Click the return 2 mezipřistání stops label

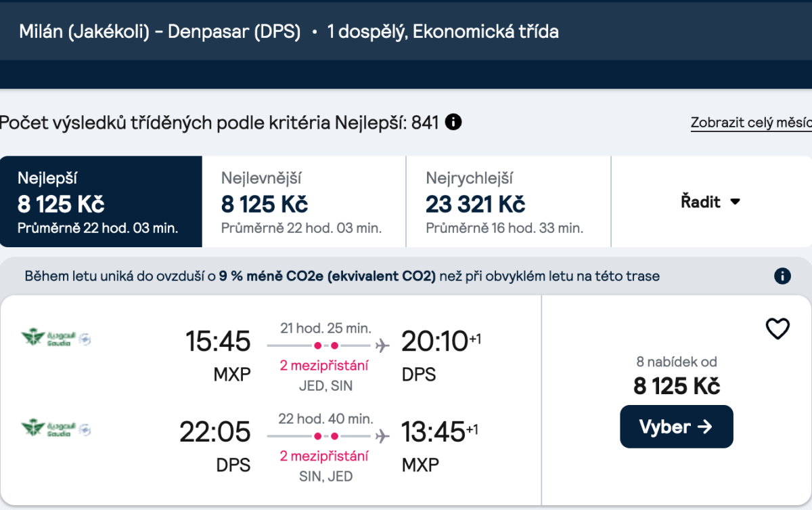click(325, 456)
